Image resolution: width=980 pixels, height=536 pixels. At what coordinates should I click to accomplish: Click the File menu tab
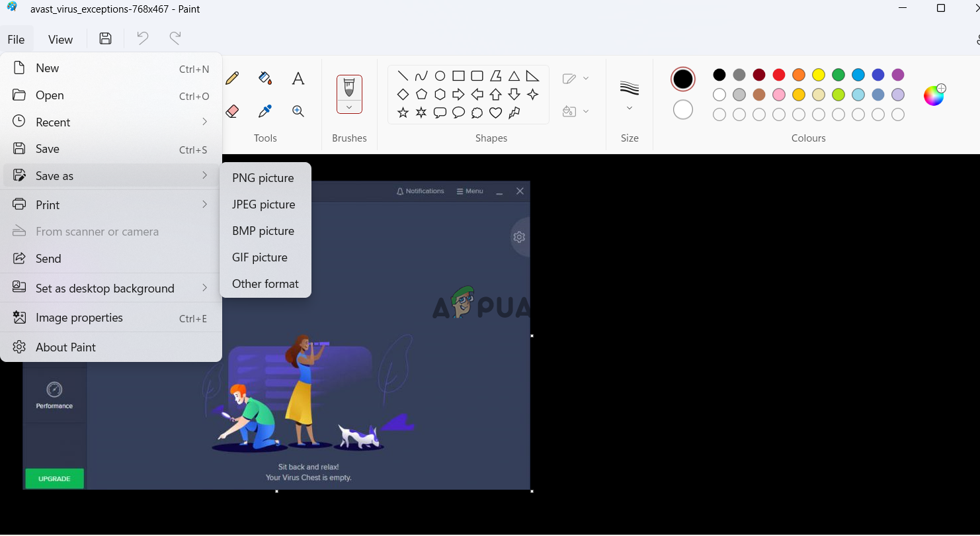[x=16, y=40]
